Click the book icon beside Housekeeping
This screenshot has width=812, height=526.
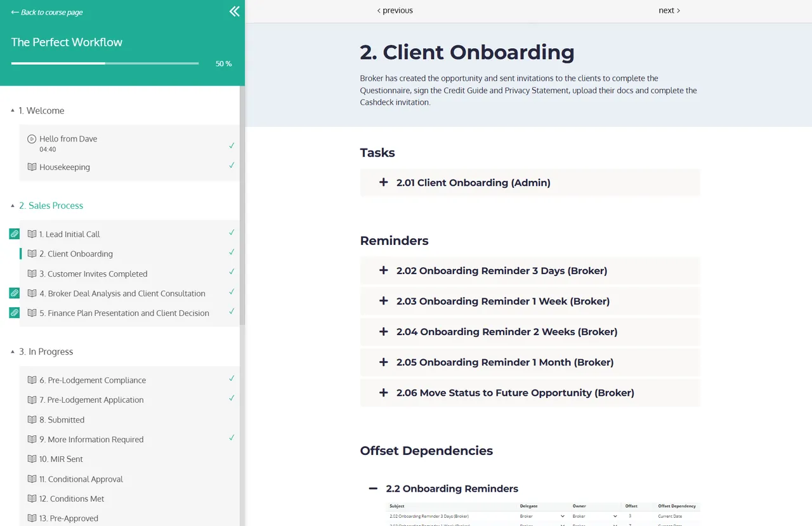tap(32, 167)
